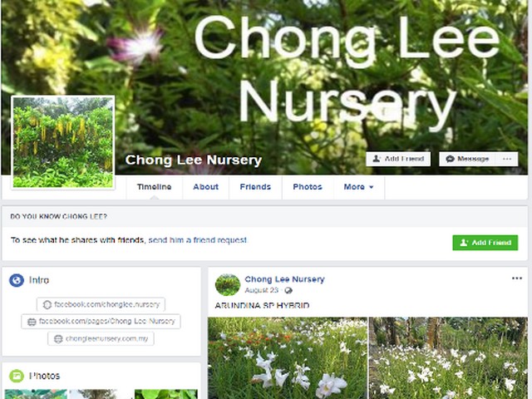Screen dimensions: 532x399
Task: Switch to the About tab
Action: coord(205,187)
